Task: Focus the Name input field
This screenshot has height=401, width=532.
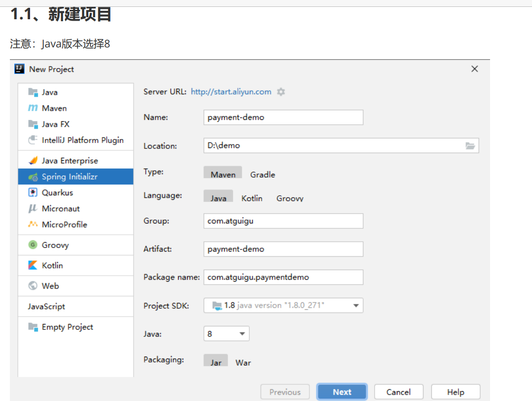Action: (283, 117)
